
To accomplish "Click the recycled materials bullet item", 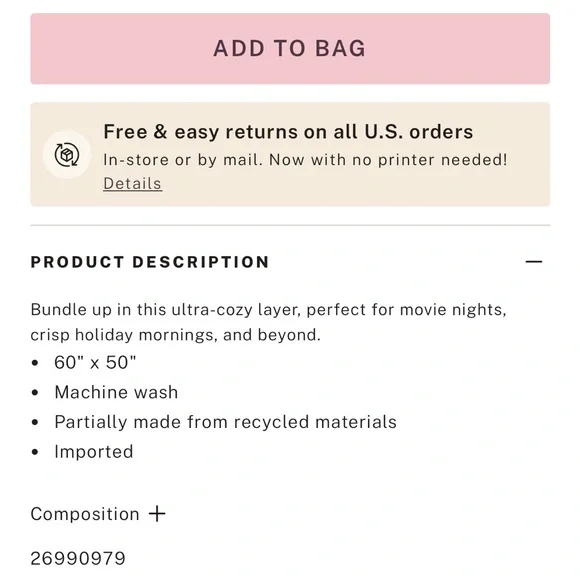I will click(225, 422).
